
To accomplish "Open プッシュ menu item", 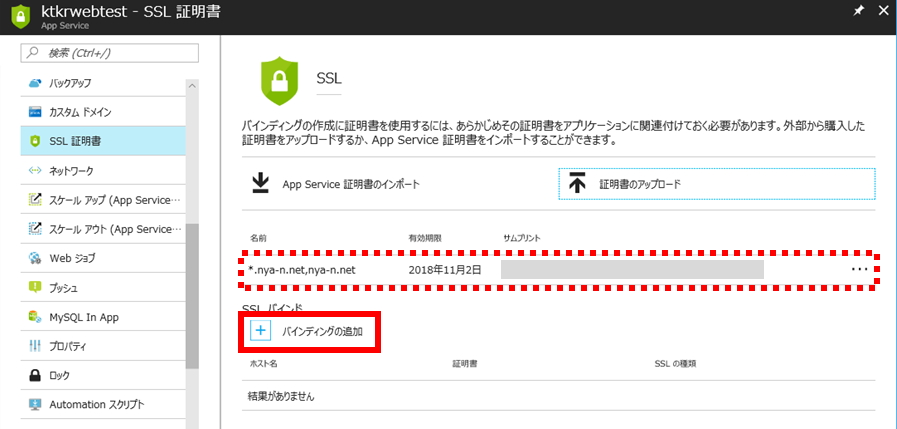I will (102, 287).
